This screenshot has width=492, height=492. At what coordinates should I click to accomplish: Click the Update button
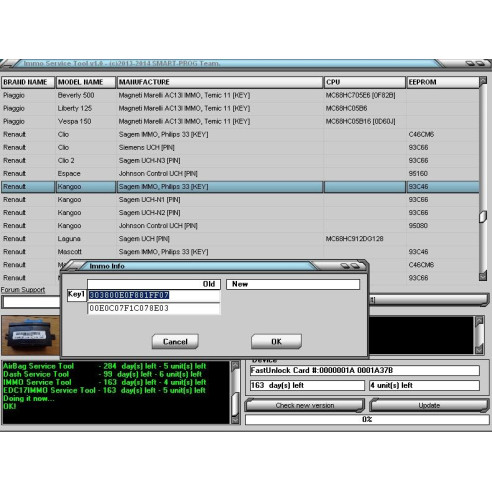(x=429, y=406)
